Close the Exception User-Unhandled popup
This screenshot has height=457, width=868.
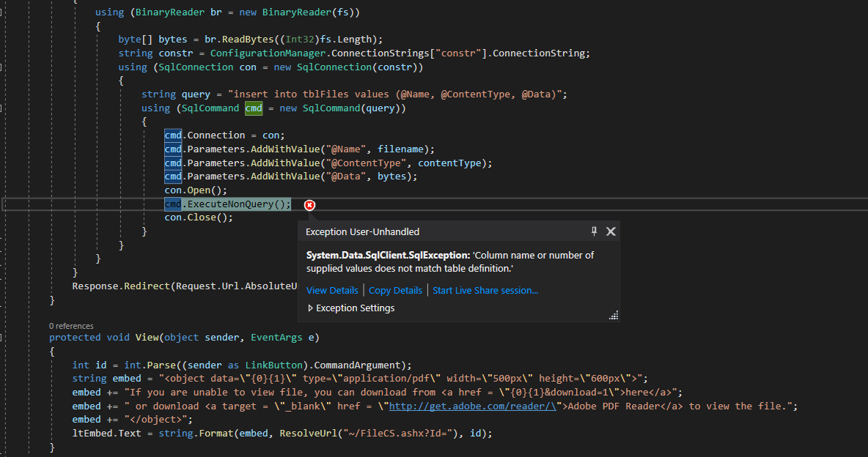611,231
